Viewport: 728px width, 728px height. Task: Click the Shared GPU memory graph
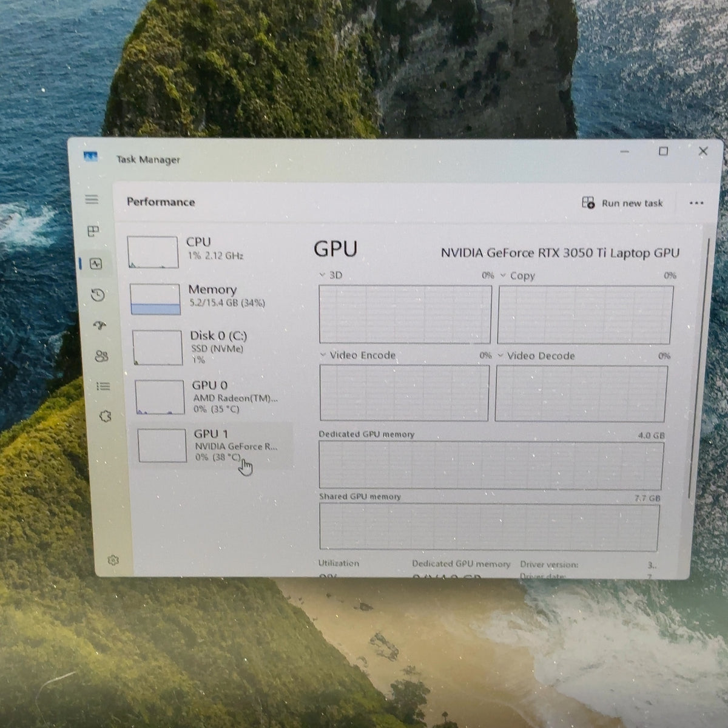tap(489, 527)
